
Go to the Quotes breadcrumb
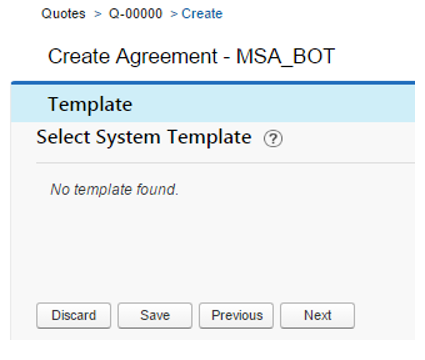(63, 14)
